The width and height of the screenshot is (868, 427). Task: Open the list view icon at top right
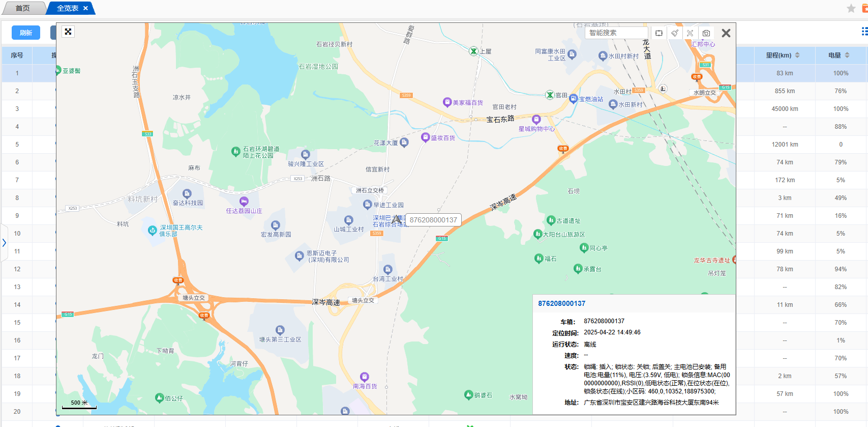pyautogui.click(x=864, y=32)
